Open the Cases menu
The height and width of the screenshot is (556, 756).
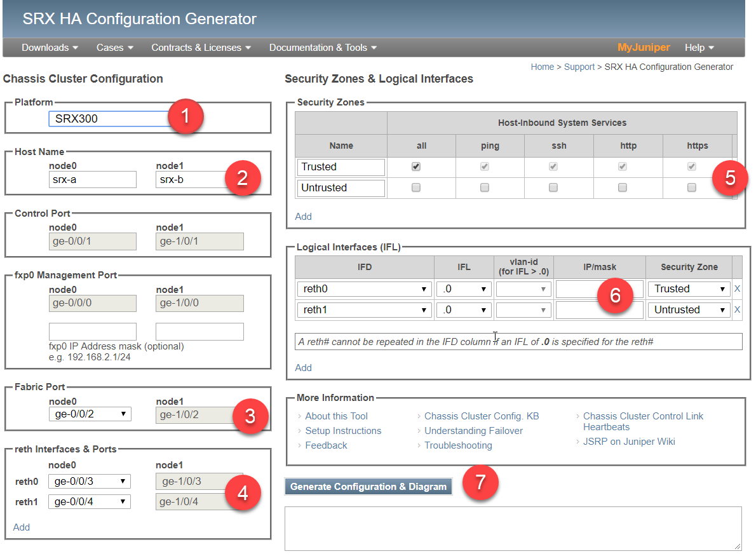coord(115,48)
